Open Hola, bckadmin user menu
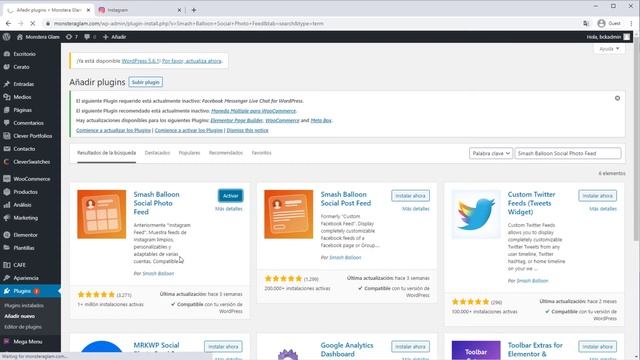This screenshot has height=360, width=640. (x=608, y=37)
